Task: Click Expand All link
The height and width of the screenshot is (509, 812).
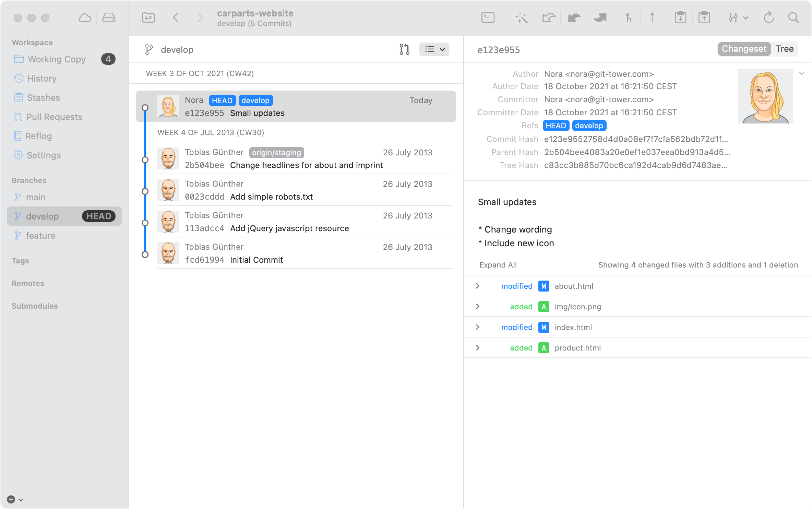Action: pyautogui.click(x=498, y=265)
